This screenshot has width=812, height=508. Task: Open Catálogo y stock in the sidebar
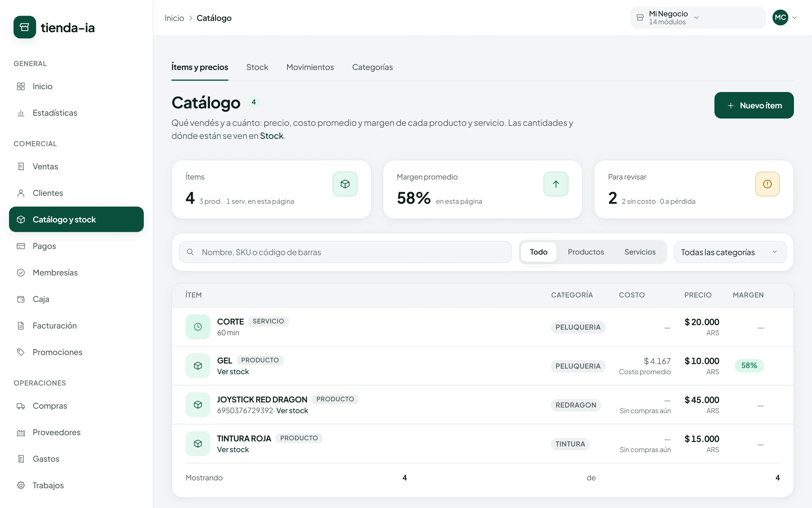(76, 219)
